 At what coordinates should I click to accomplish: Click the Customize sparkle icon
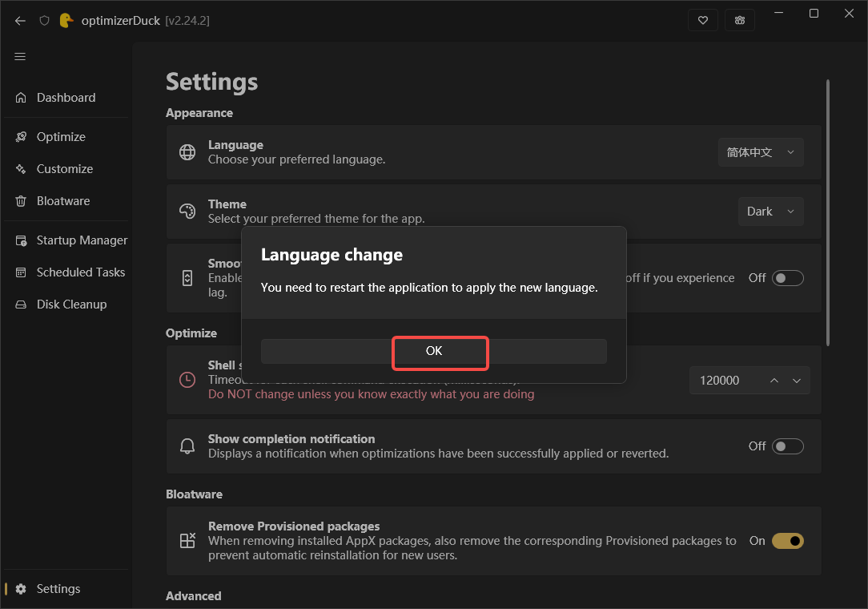coord(21,169)
